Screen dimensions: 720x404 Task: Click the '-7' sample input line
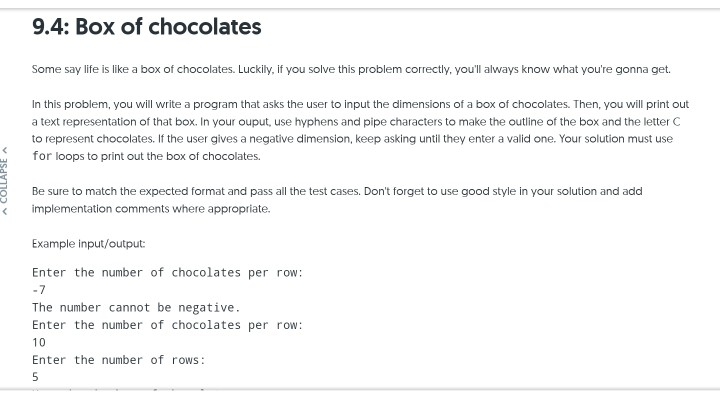(x=39, y=290)
